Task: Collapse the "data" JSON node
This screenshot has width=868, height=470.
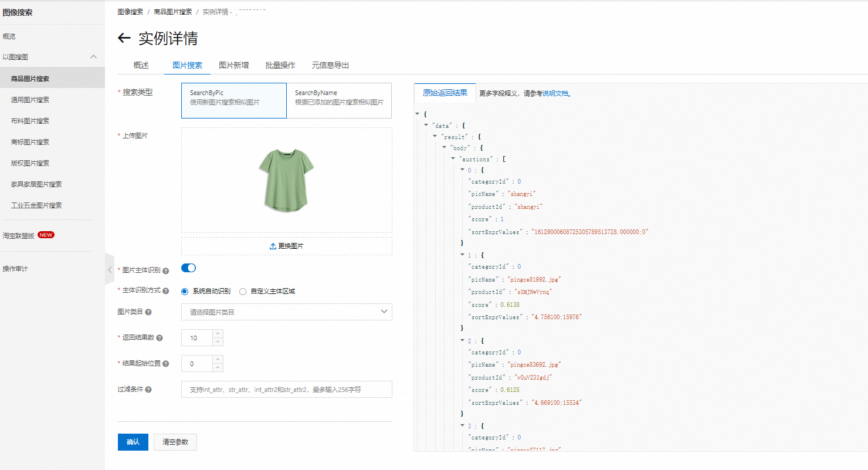Action: pos(426,125)
